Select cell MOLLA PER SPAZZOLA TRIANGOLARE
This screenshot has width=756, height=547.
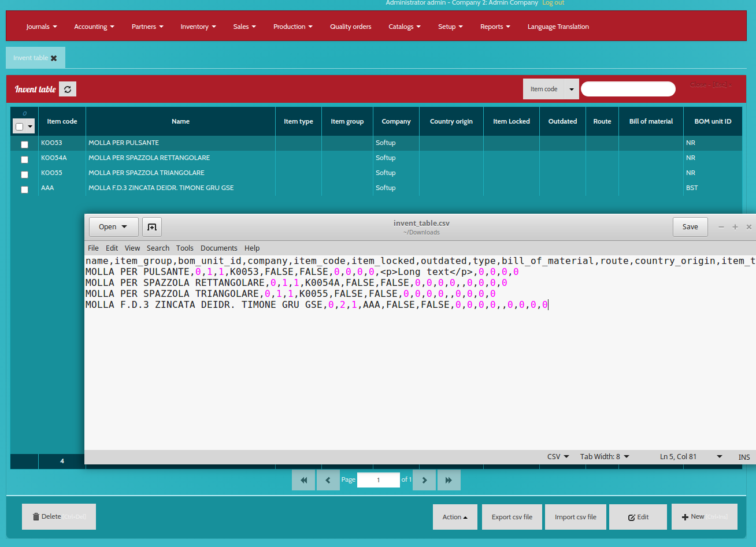coord(180,173)
